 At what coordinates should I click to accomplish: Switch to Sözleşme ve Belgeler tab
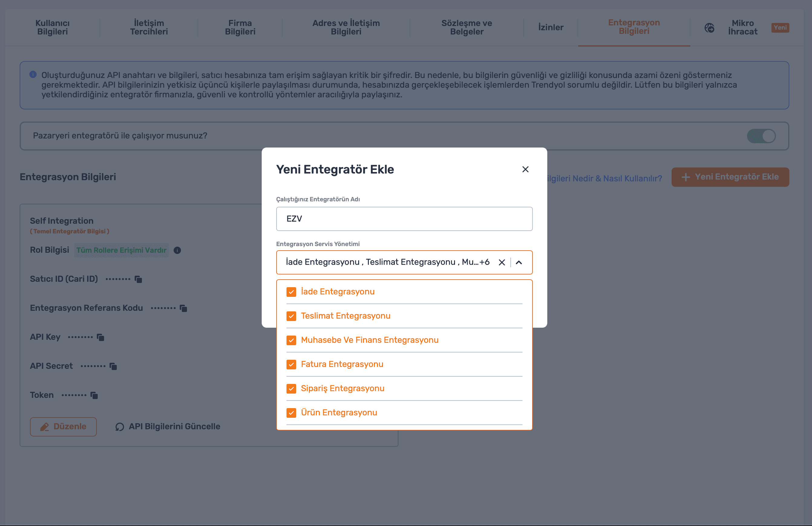point(467,27)
